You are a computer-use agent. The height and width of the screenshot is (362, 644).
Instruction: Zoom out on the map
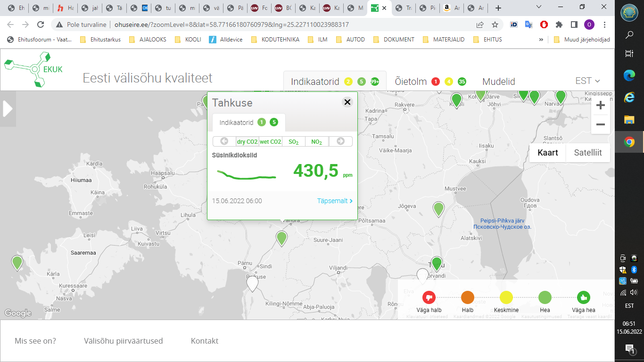coord(600,124)
